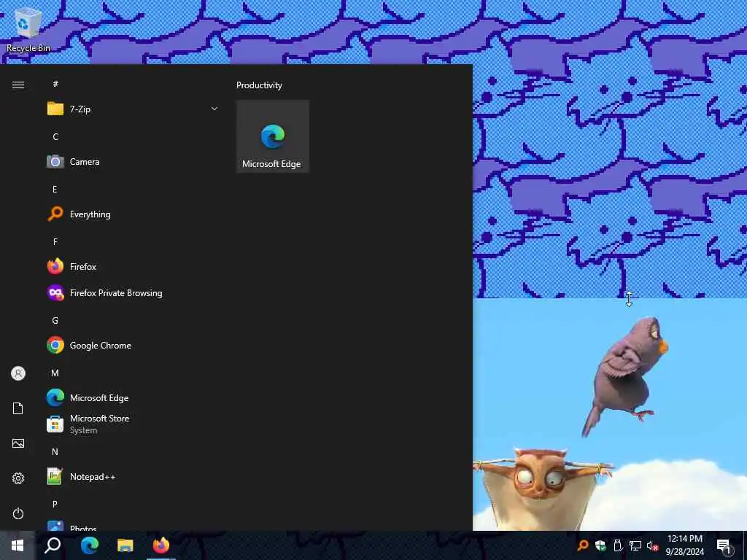Open Settings gear in Start menu

(x=18, y=478)
